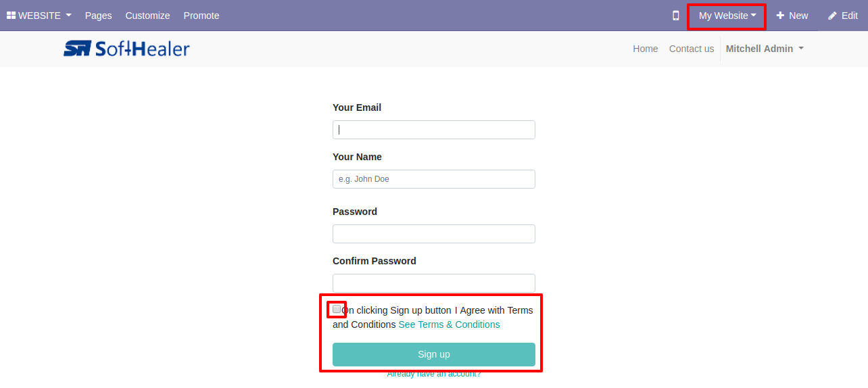Toggle the mobile preview phone icon
This screenshot has width=868, height=388.
(x=675, y=16)
